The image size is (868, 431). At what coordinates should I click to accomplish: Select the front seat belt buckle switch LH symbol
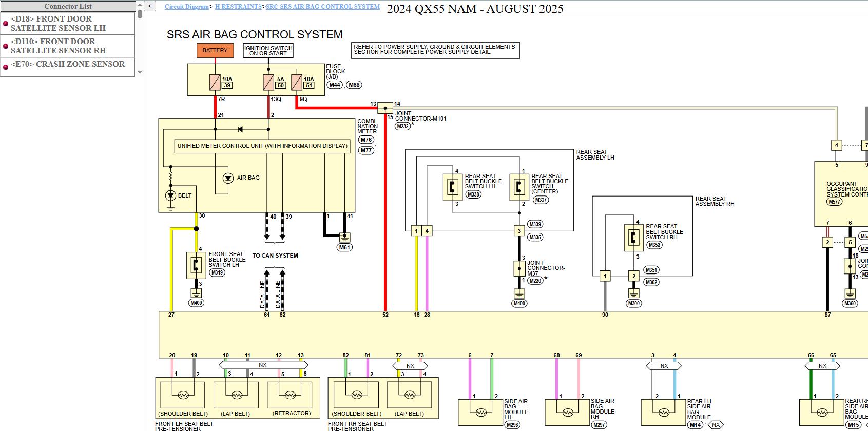click(196, 265)
